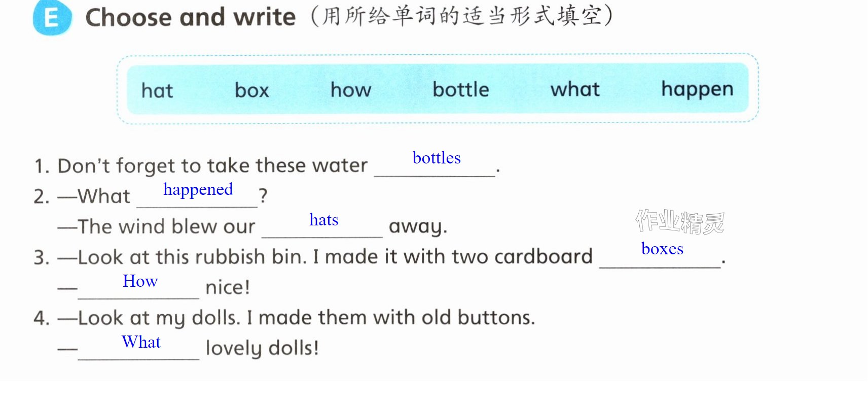
Task: Click sentence 4 about dolls and buttons
Action: click(x=284, y=318)
